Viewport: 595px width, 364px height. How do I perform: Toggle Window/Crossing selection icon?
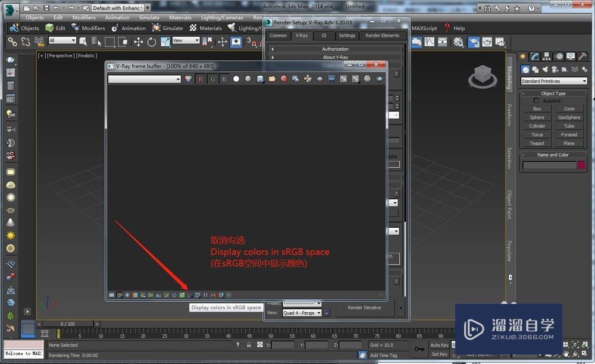[x=123, y=42]
